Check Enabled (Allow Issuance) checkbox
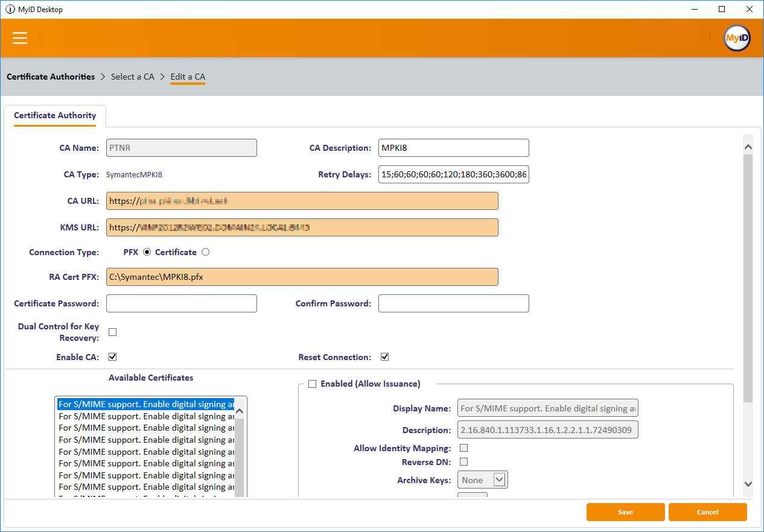 tap(312, 384)
